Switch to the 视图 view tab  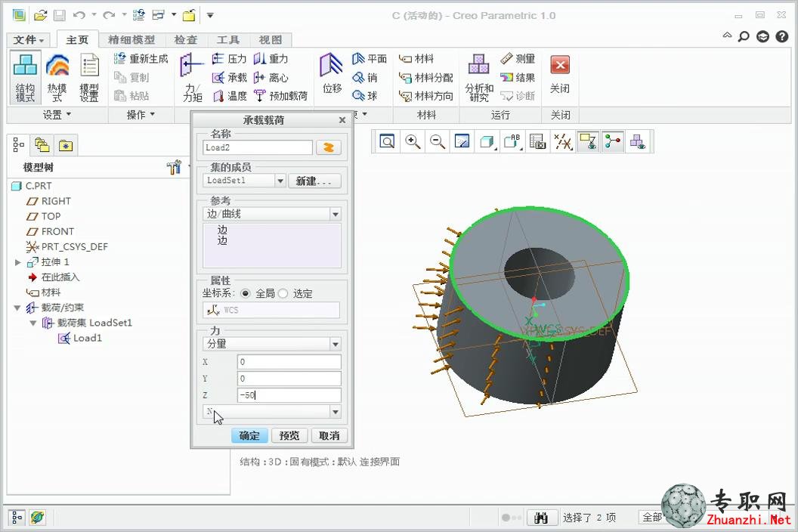click(x=271, y=40)
